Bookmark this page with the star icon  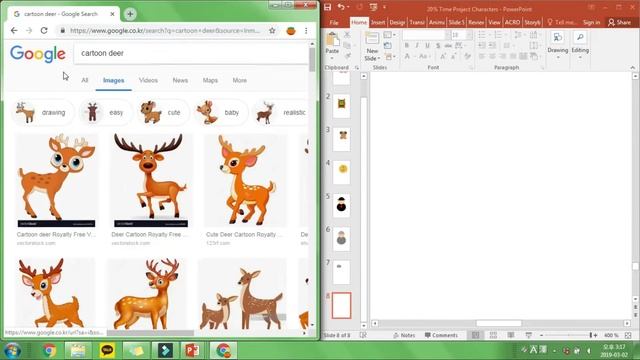(272, 31)
